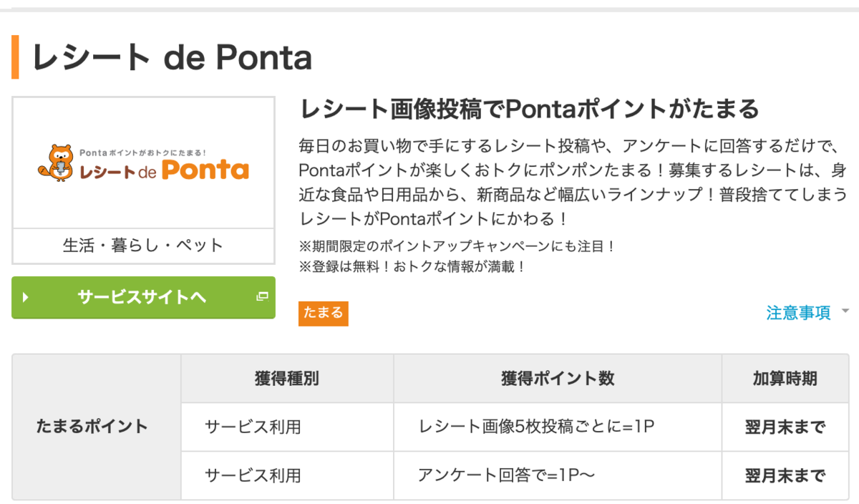Viewport: 859px width, 504px height.
Task: Click the orange たまる tag
Action: coord(324,313)
